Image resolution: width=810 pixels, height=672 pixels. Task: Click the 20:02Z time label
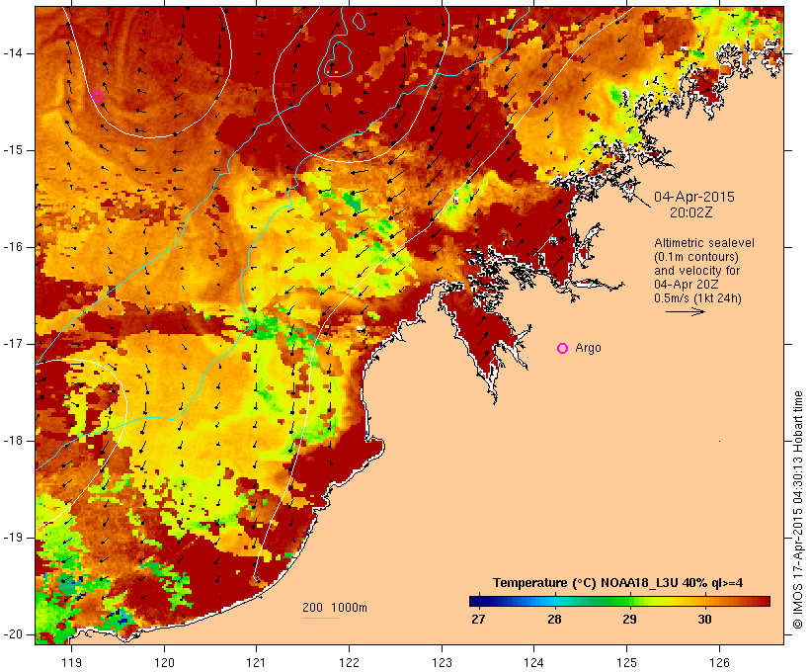[x=691, y=212]
